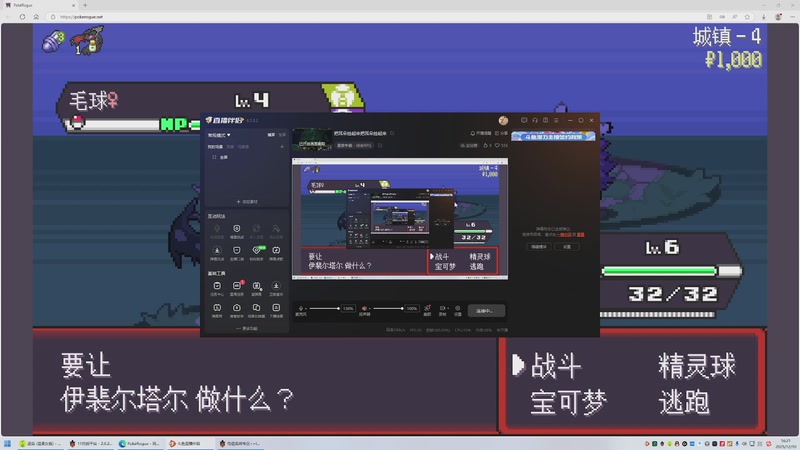Open streaming app hamburger menu

(x=556, y=120)
